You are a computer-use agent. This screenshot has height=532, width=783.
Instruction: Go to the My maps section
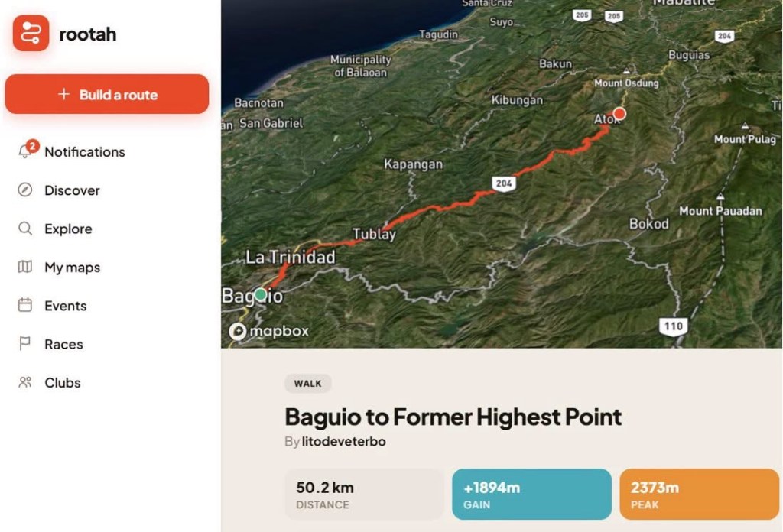[73, 268]
